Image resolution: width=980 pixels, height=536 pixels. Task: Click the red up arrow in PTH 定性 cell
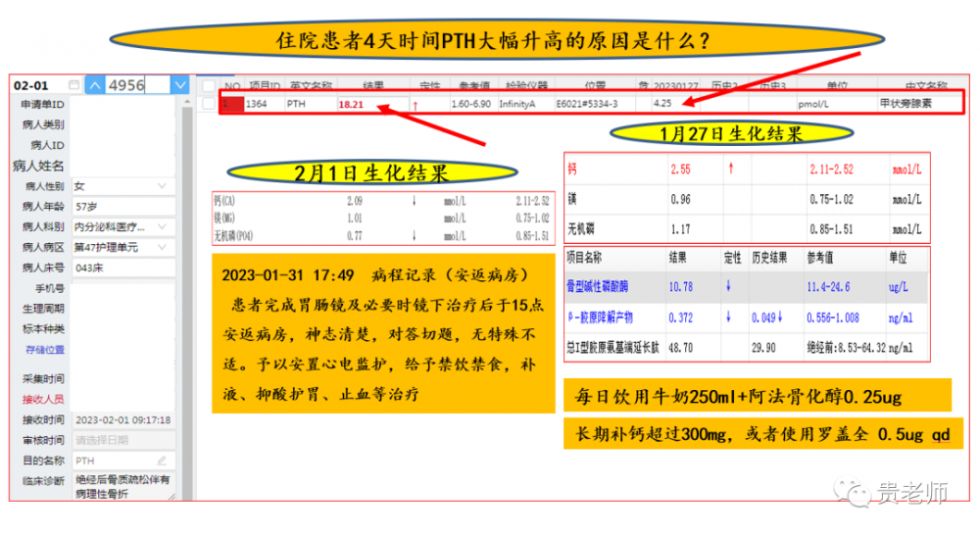point(415,102)
